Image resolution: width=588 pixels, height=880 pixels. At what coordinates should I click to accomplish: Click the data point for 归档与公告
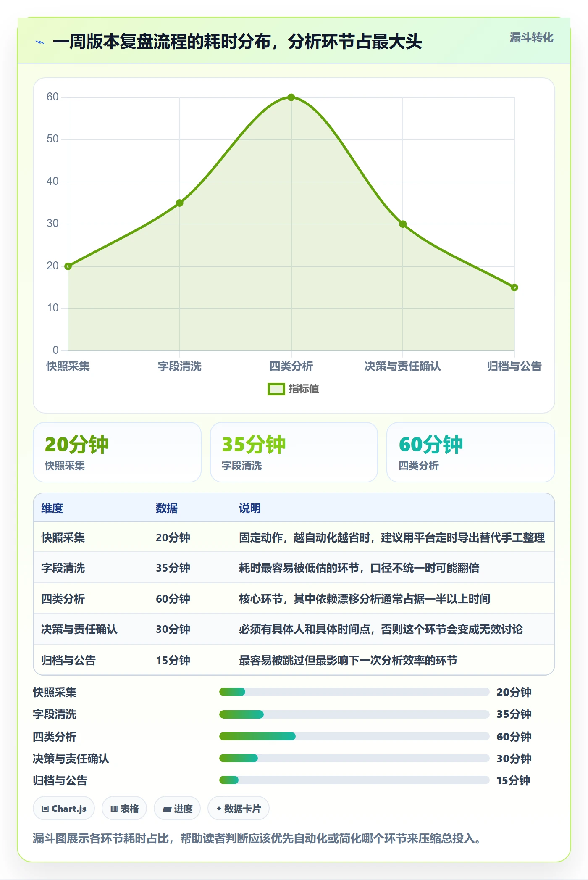[514, 287]
